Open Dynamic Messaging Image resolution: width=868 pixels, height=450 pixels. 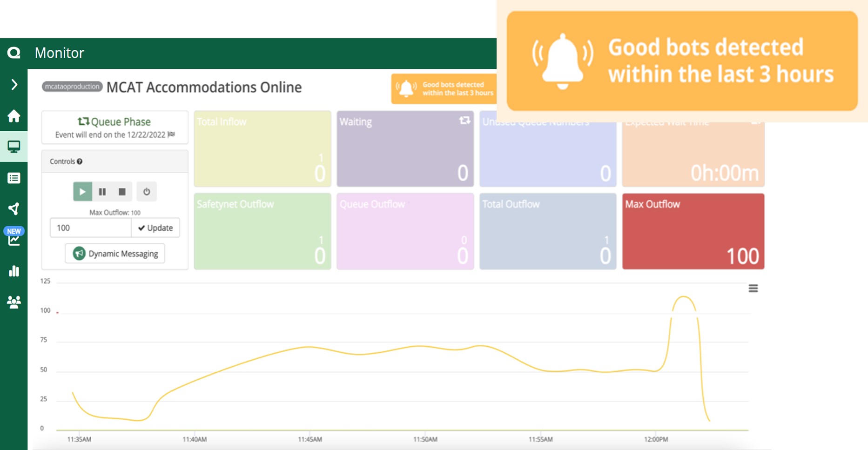[115, 253]
